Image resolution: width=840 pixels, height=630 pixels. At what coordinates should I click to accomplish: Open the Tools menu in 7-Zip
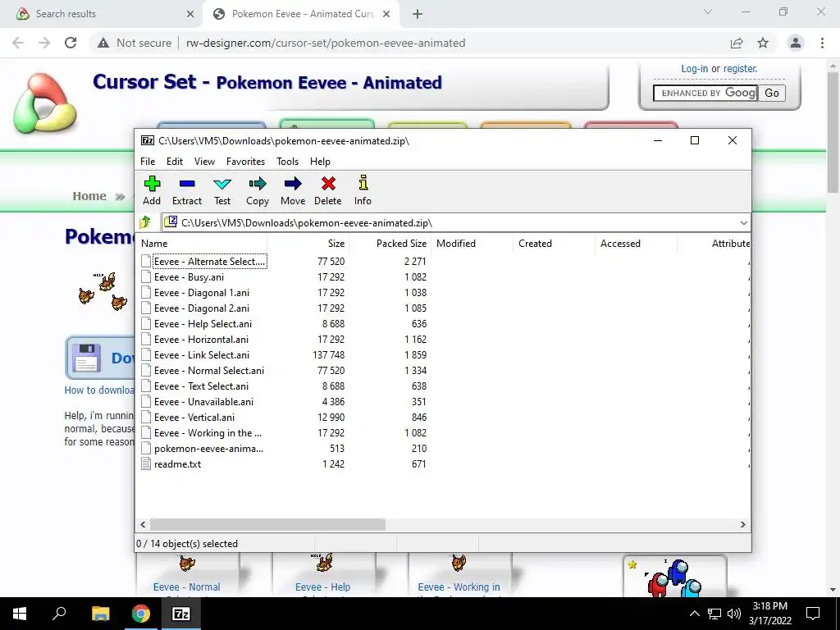click(288, 162)
